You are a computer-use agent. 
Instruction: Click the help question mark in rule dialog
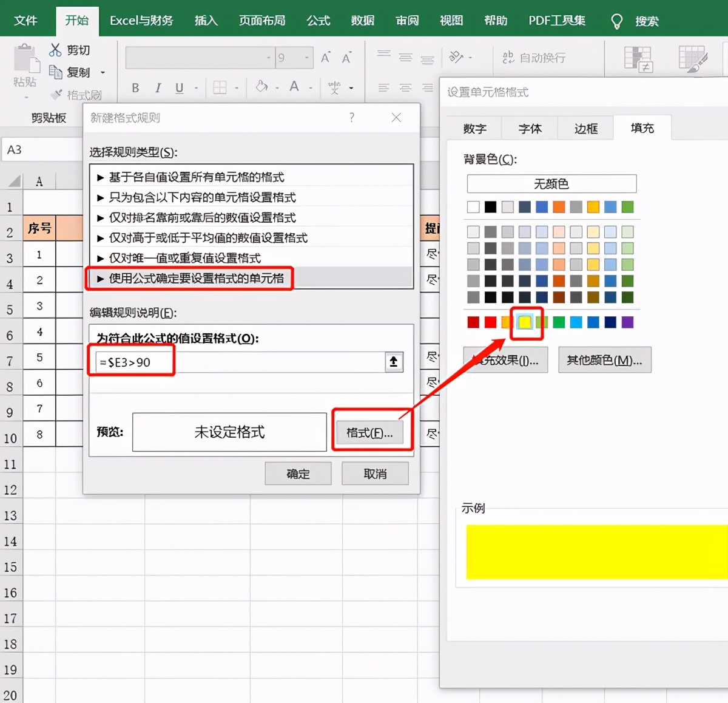click(x=352, y=118)
